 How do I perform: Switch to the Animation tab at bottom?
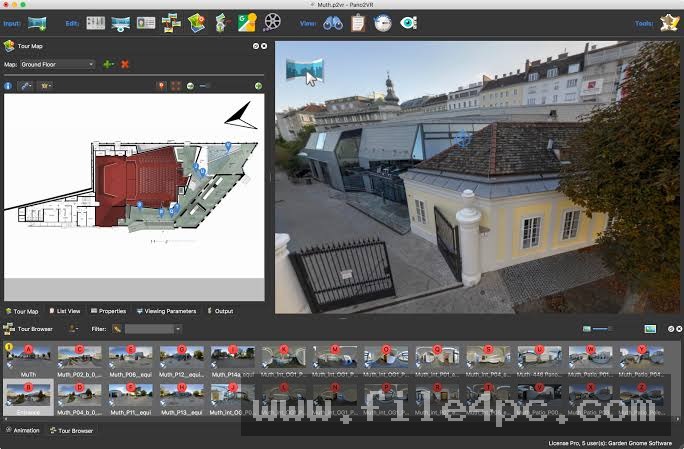click(22, 430)
